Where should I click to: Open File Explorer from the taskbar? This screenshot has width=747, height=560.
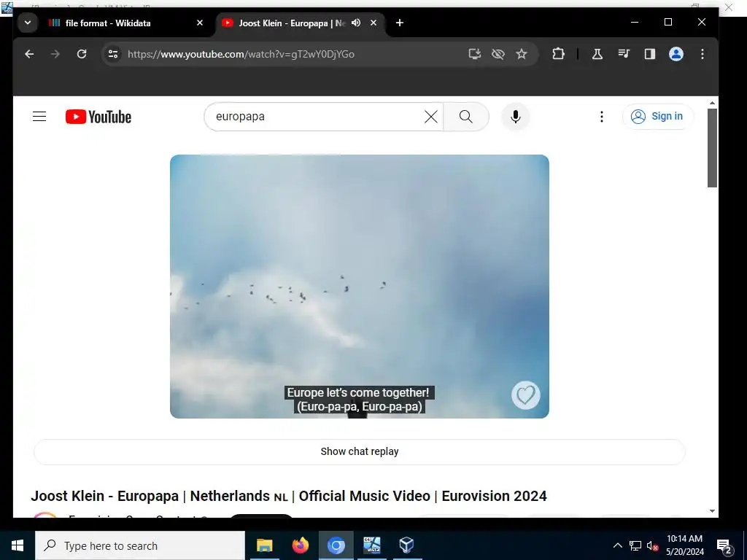(264, 545)
